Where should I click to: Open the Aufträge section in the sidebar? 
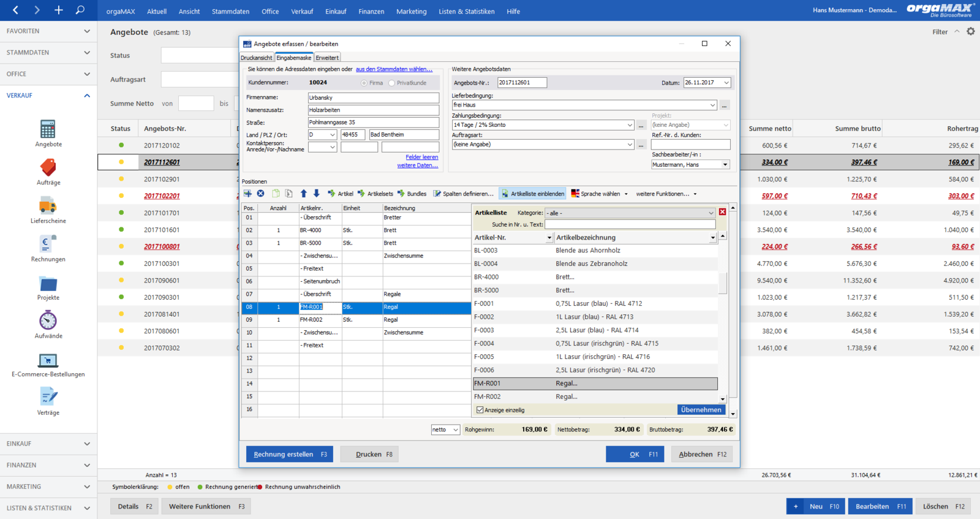point(48,172)
